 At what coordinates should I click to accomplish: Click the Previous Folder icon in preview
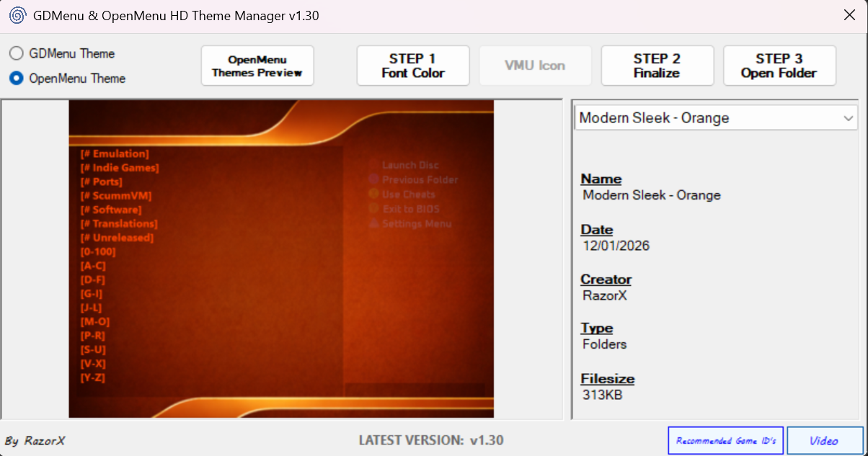373,179
